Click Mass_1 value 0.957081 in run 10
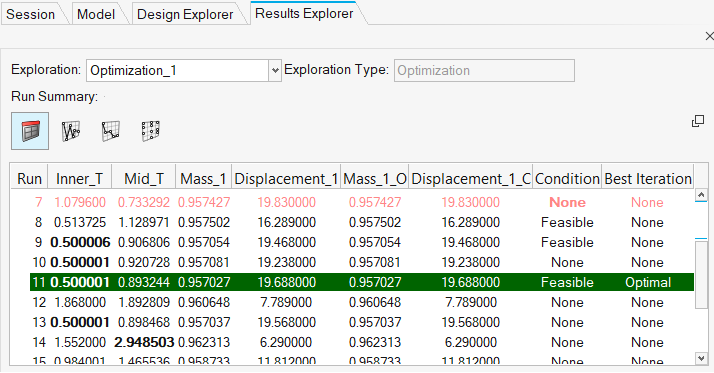 204,262
